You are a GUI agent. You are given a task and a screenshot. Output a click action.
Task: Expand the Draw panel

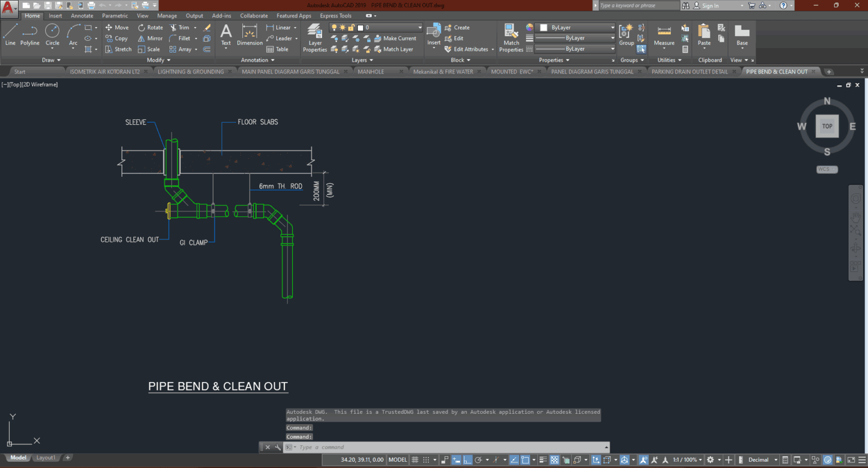50,60
